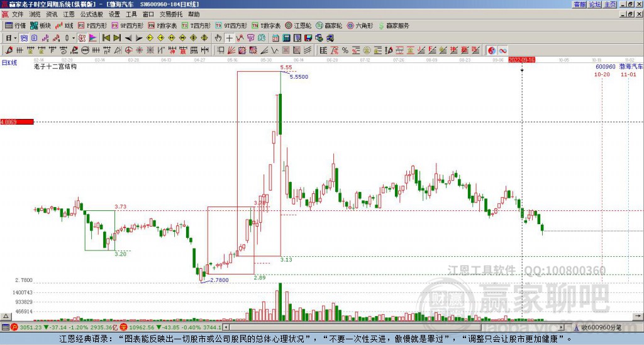Toggle the red-blue yin-yang icon
This screenshot has width=644, height=345.
pyautogui.click(x=492, y=50)
